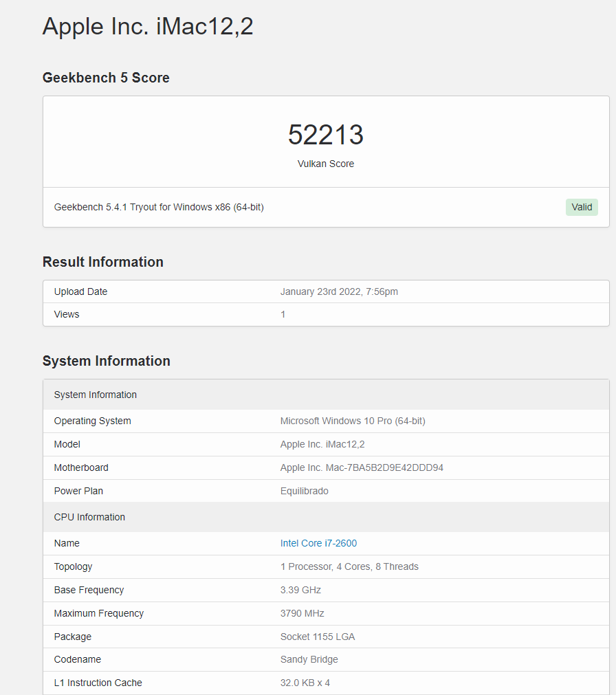Click the Maximum Frequency label
This screenshot has width=616, height=695.
click(x=99, y=613)
